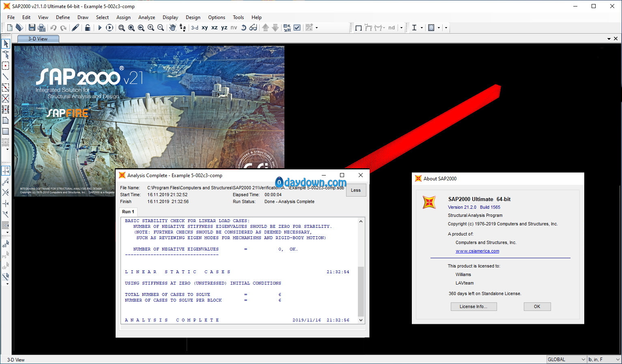Screen dimensions: 622x364
Task: Open the Analyze menu
Action: tap(147, 17)
